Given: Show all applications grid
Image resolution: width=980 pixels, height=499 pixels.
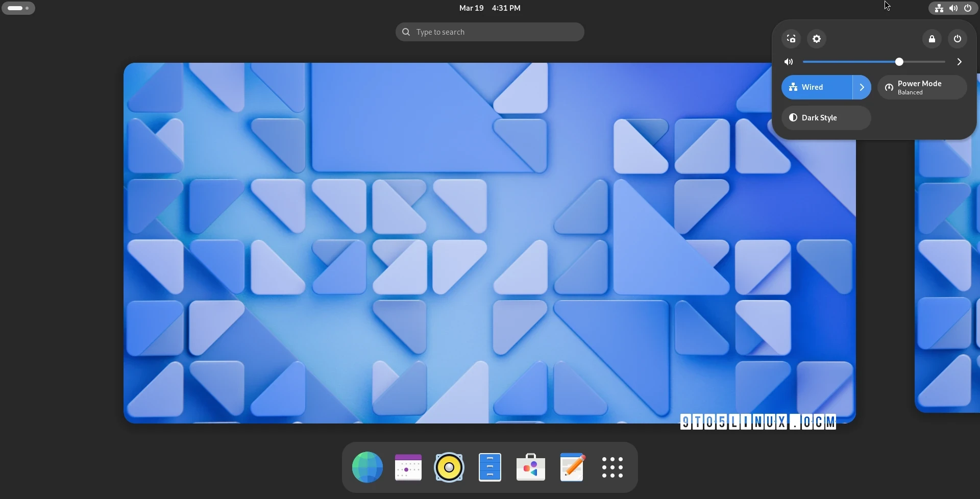Looking at the screenshot, I should 612,467.
